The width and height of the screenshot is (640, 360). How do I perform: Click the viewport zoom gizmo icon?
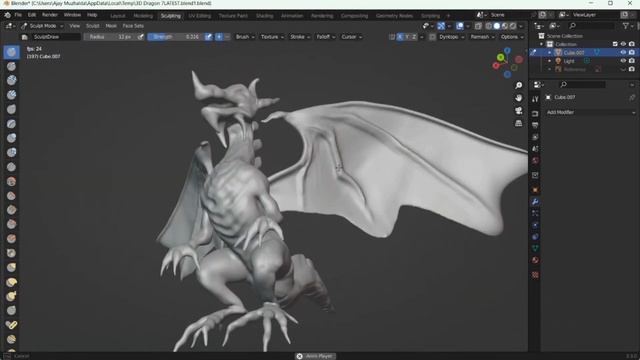pyautogui.click(x=518, y=85)
